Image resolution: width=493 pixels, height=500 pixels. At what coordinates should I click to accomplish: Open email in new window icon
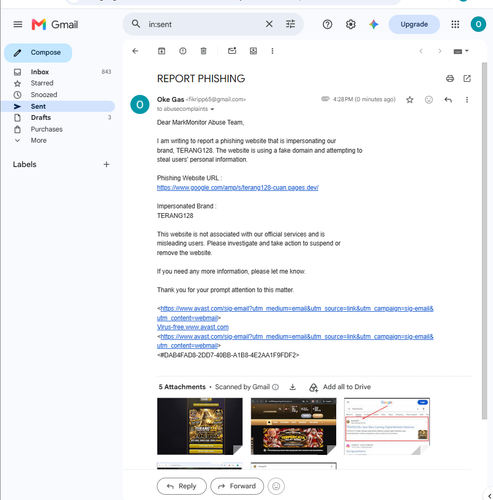pyautogui.click(x=467, y=79)
